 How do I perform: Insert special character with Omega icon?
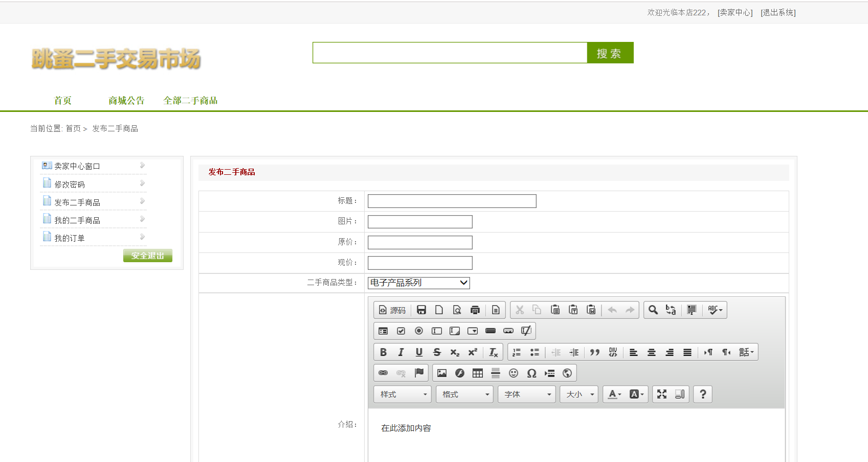pos(531,373)
